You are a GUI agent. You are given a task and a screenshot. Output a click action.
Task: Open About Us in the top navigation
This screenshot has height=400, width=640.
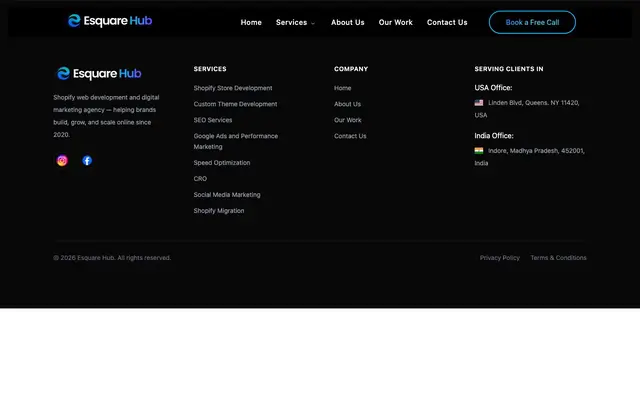point(348,22)
